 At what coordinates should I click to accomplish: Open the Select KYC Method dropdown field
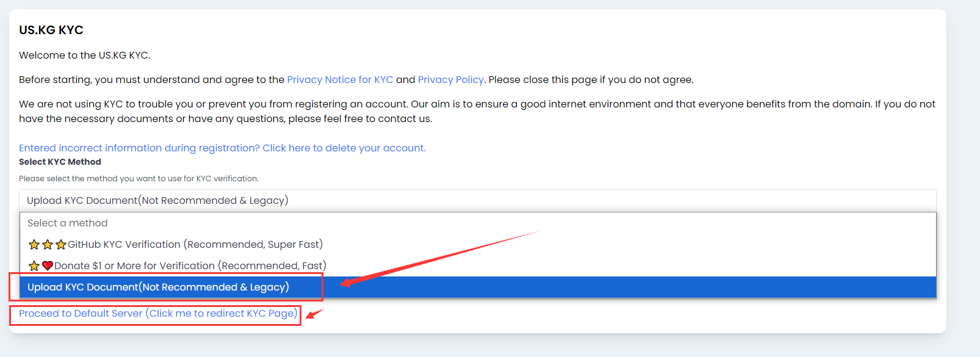[x=477, y=200]
